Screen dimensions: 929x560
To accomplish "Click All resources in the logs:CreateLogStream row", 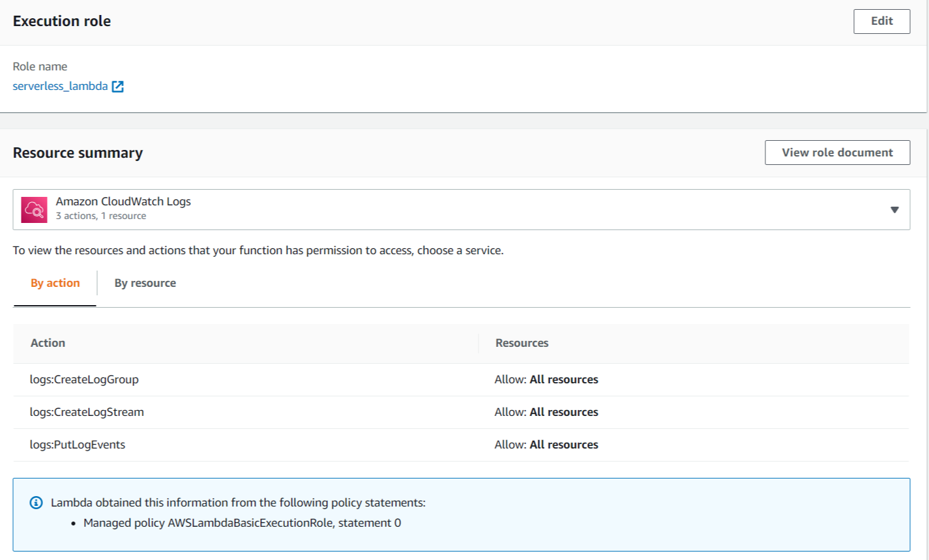I will click(x=564, y=412).
